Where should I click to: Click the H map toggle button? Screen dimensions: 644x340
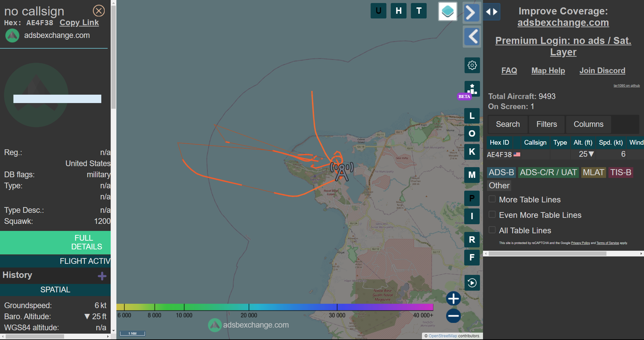[398, 11]
